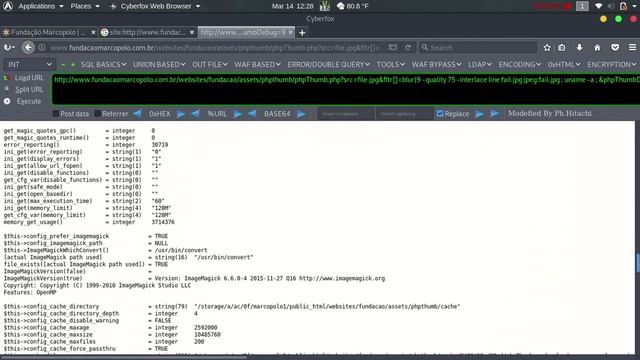This screenshot has height=360, width=640.
Task: Open new tab with plus icon
Action: [302, 33]
